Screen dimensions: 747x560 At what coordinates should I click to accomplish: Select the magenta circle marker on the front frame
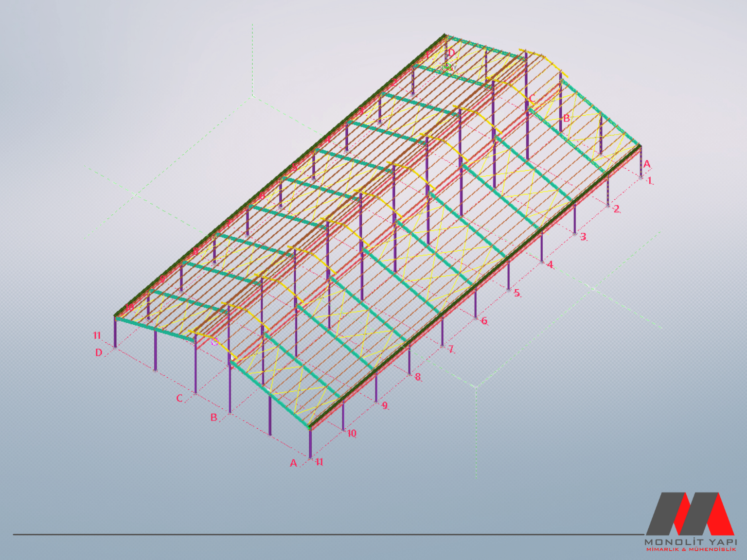pos(214,342)
